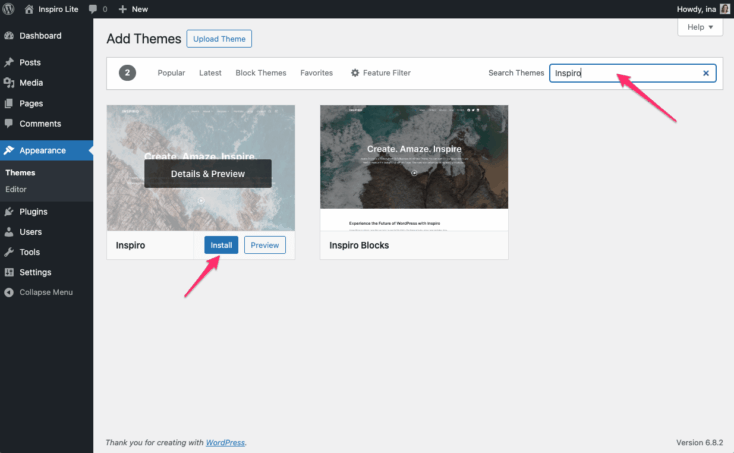Click the Add Themes page heading
This screenshot has height=453, width=734.
click(144, 39)
